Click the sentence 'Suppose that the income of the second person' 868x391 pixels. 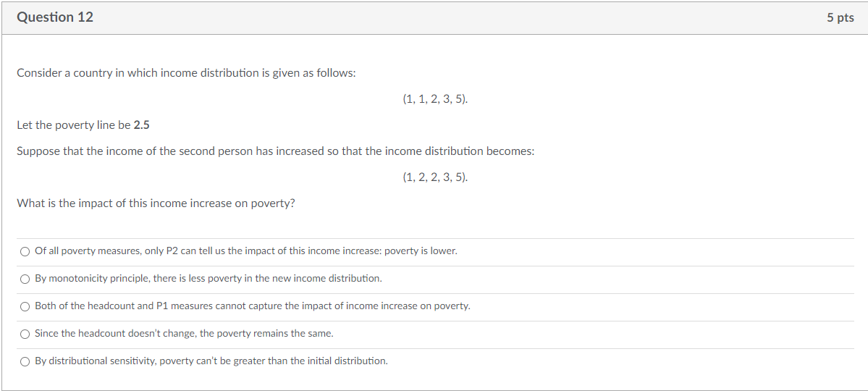click(276, 151)
